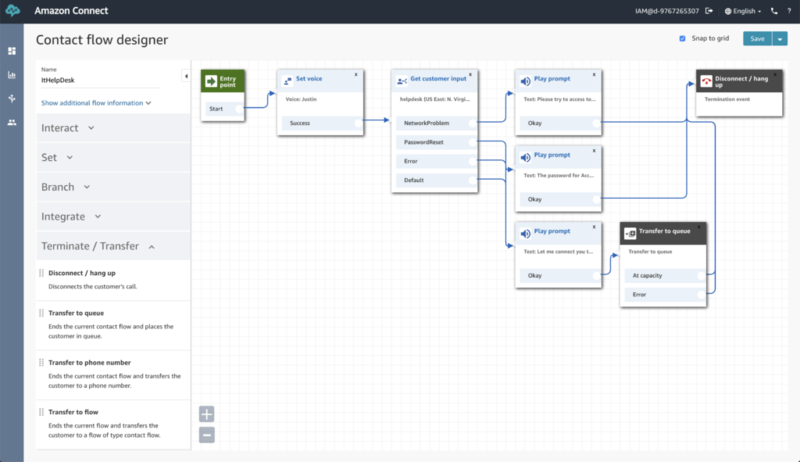The image size is (800, 462).
Task: Expand the Branch section
Action: point(113,187)
